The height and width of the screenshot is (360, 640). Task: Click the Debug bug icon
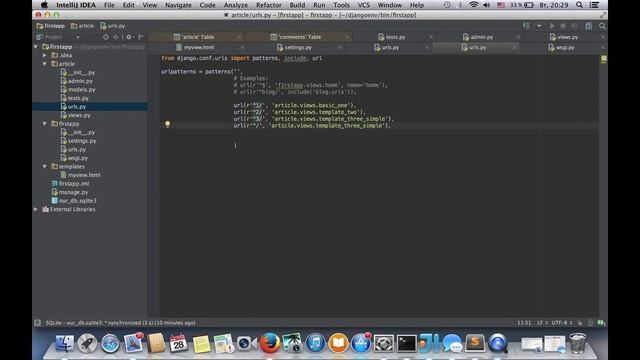[563, 26]
